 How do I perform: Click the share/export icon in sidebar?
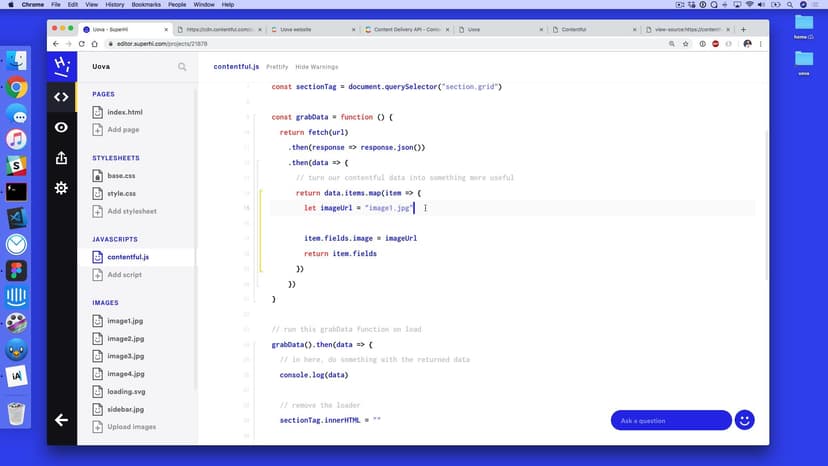(x=61, y=158)
